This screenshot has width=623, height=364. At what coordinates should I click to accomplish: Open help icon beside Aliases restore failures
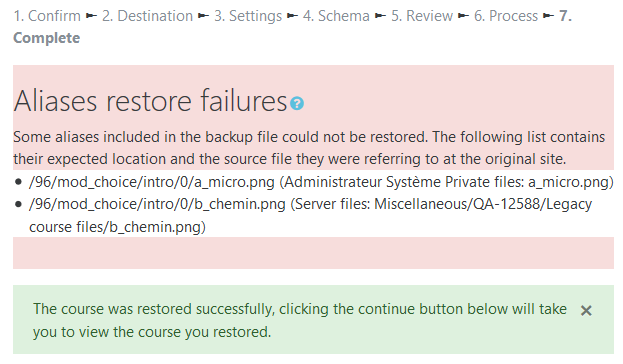(x=297, y=103)
